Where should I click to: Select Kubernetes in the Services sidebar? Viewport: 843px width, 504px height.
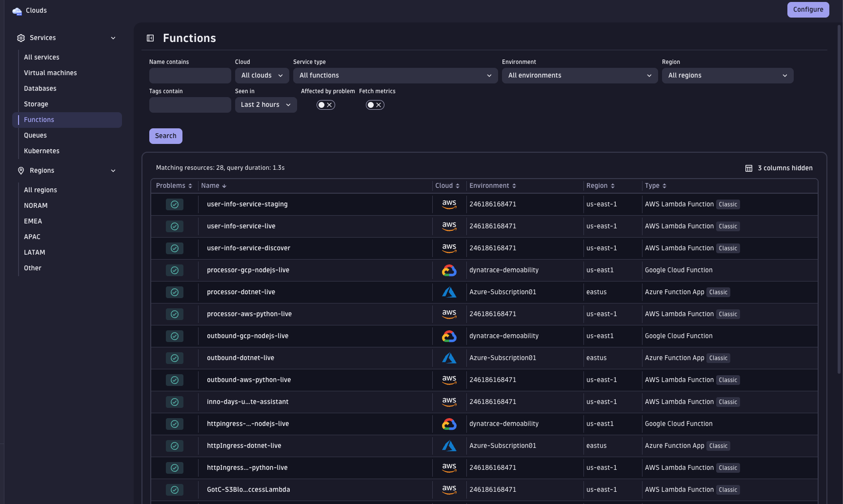(41, 151)
